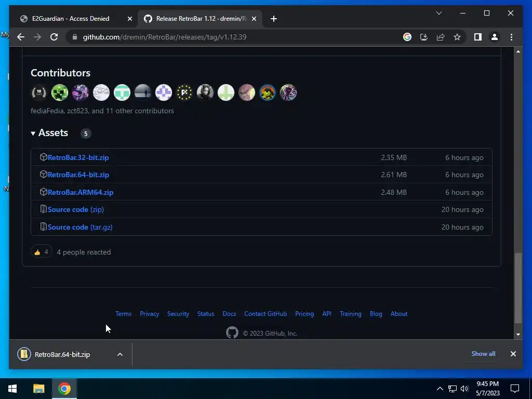Close the Release RetroBar tab
This screenshot has width=532, height=399.
coord(254,19)
